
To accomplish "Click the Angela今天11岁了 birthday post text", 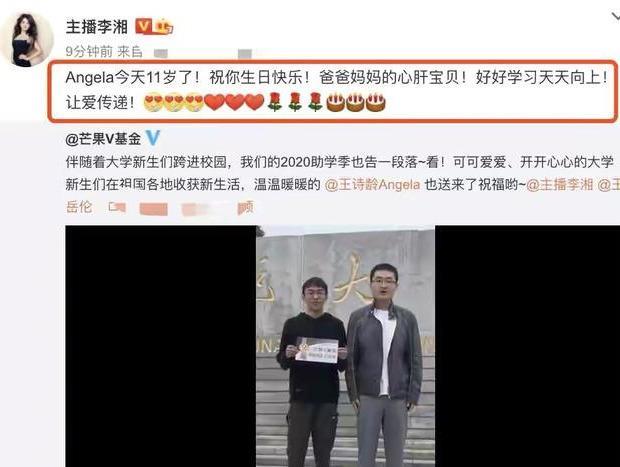I will 336,90.
